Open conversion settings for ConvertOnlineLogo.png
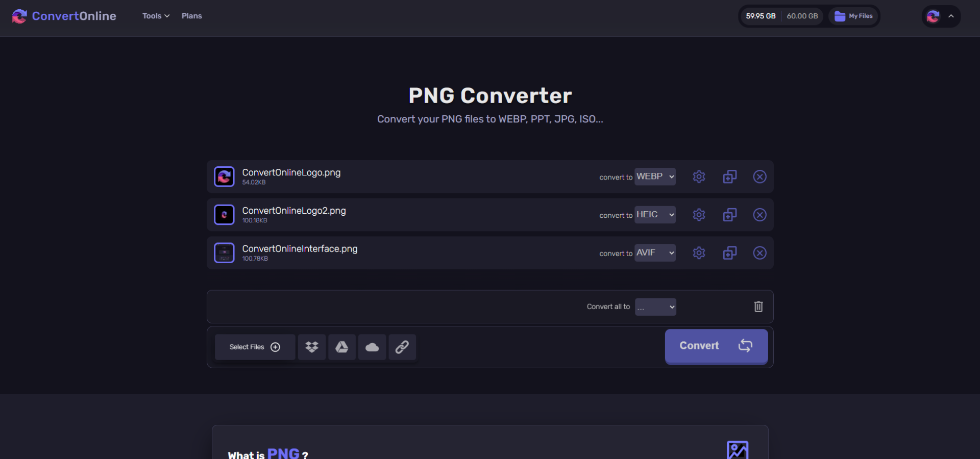Screen dimensions: 980x459 coord(699,176)
